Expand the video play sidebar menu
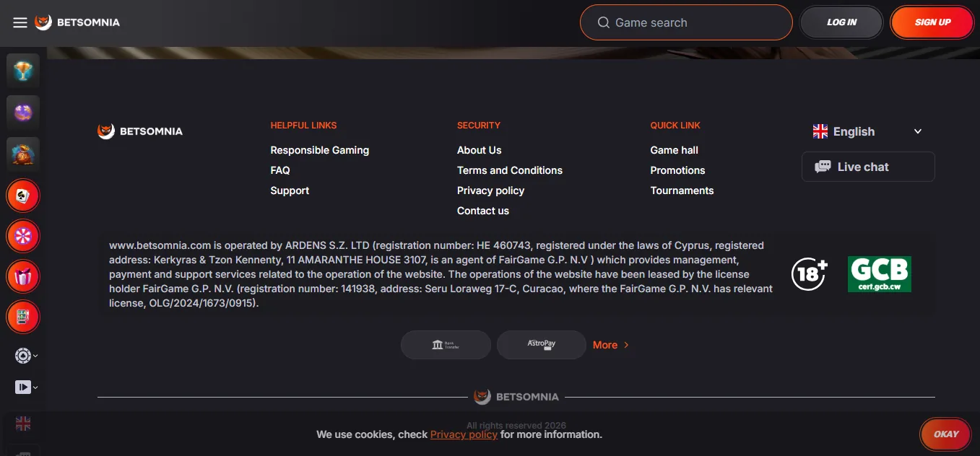Image resolution: width=980 pixels, height=456 pixels. tap(26, 387)
